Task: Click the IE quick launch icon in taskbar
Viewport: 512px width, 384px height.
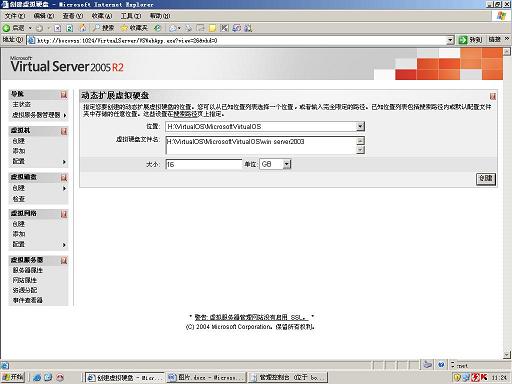Action: pos(37,377)
